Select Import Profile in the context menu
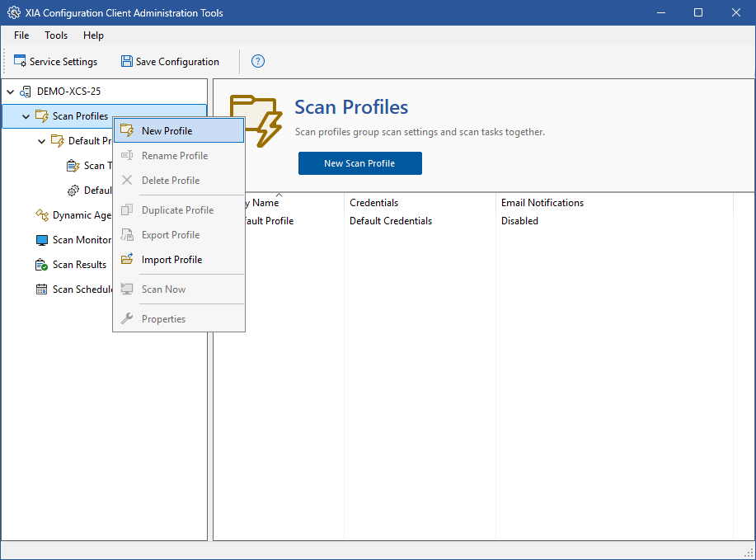The width and height of the screenshot is (756, 560). 171,260
